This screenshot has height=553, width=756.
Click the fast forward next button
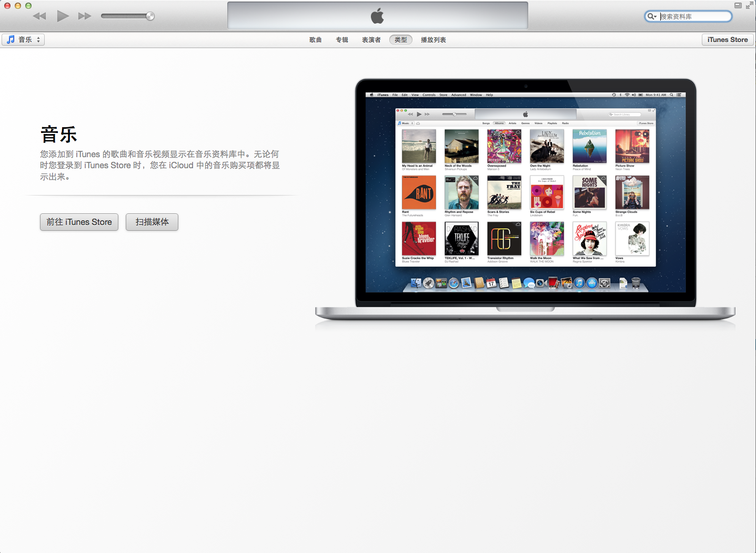click(x=85, y=16)
